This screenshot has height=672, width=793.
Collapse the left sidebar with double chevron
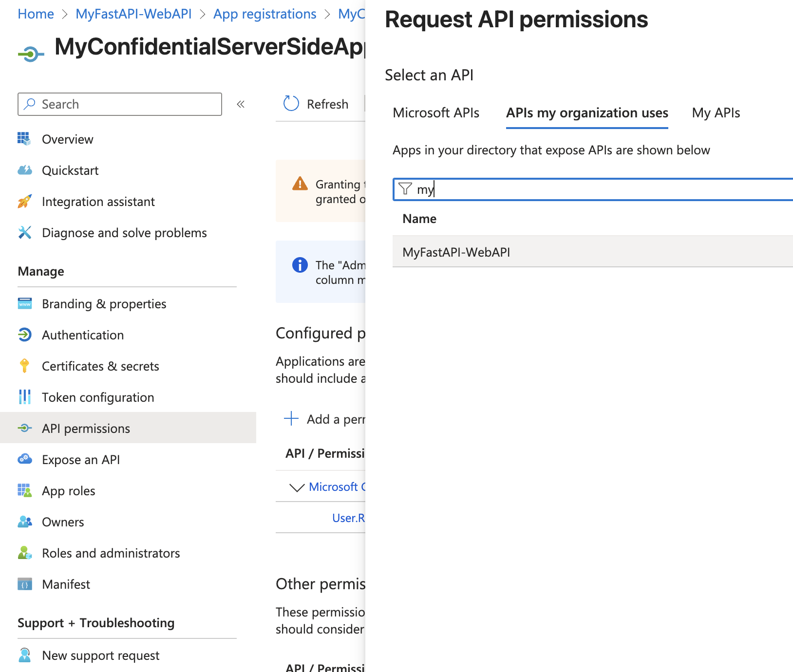[241, 104]
